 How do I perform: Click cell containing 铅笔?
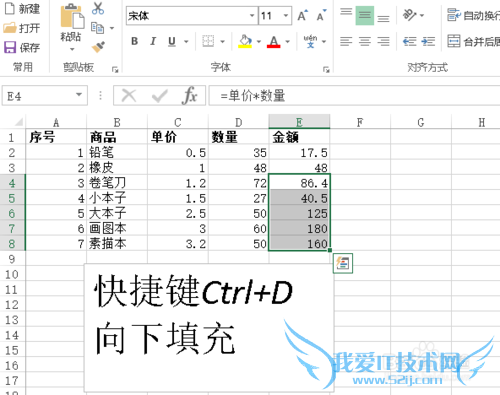coord(117,152)
